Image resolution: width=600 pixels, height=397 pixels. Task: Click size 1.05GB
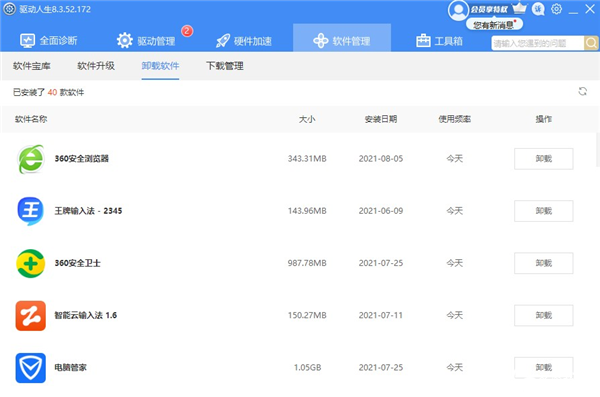(x=307, y=368)
